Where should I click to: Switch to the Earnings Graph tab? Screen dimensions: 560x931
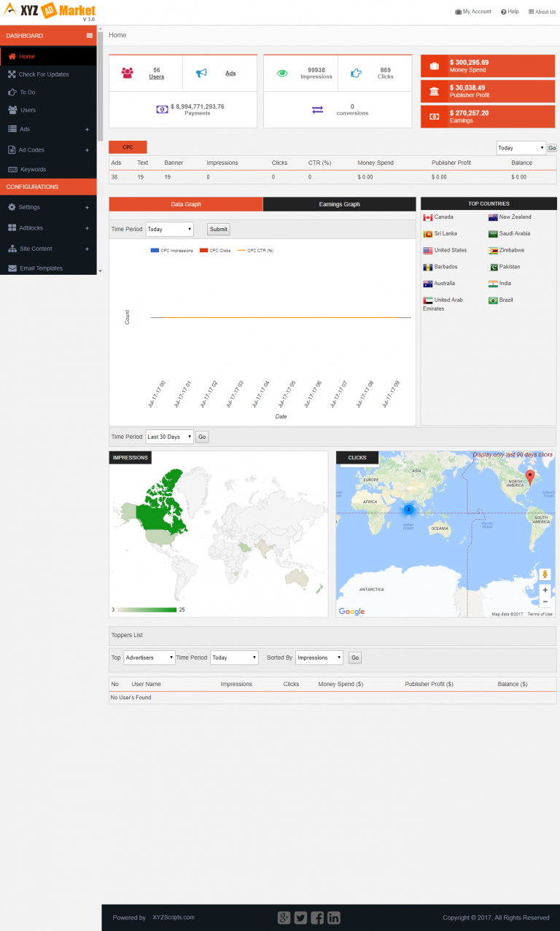point(340,204)
